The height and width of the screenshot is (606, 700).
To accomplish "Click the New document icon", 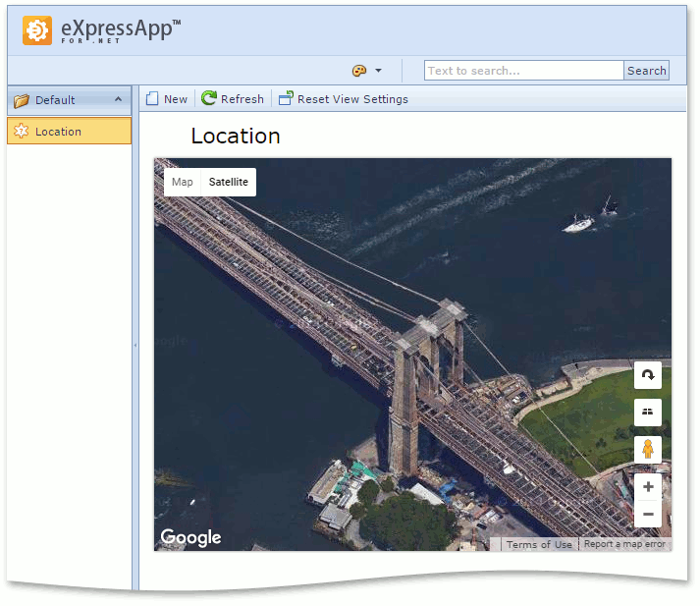I will click(152, 98).
